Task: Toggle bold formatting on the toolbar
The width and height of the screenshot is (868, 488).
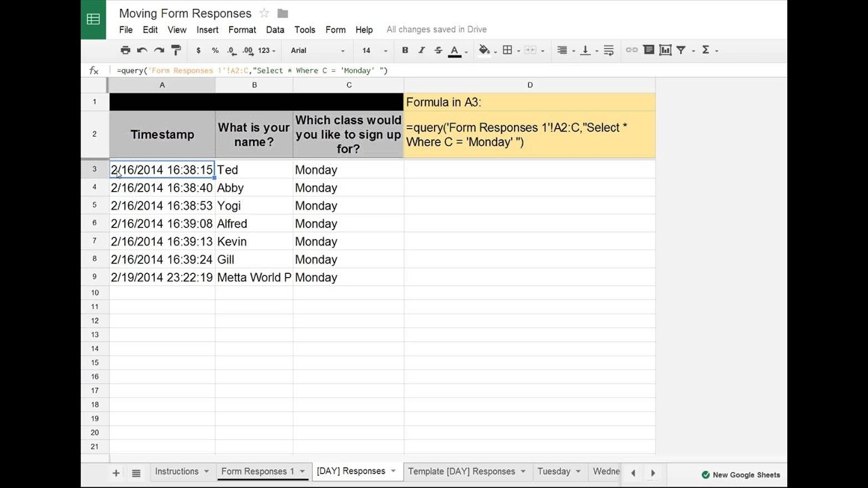Action: pos(405,50)
